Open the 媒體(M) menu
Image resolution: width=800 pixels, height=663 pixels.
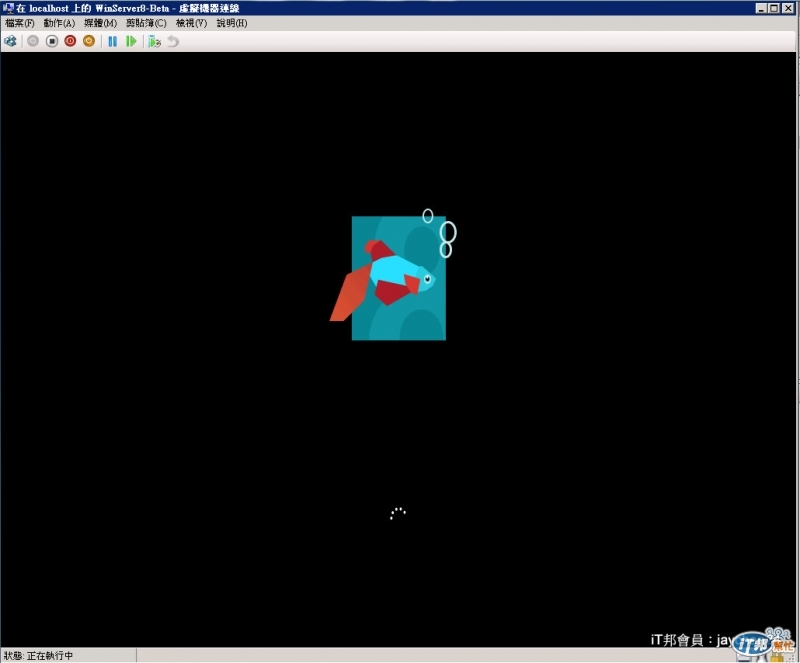tap(101, 23)
